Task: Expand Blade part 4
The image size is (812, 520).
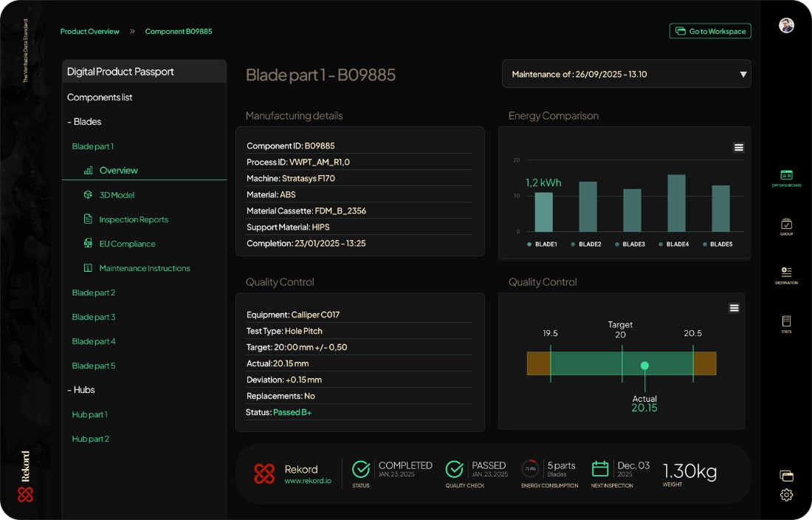Action: point(94,341)
